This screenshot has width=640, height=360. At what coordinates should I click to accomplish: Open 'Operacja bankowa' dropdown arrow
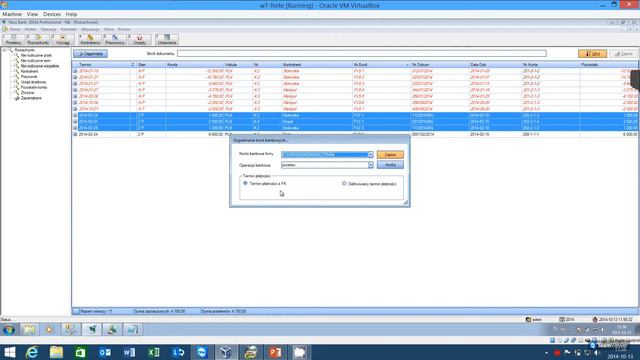click(x=371, y=165)
